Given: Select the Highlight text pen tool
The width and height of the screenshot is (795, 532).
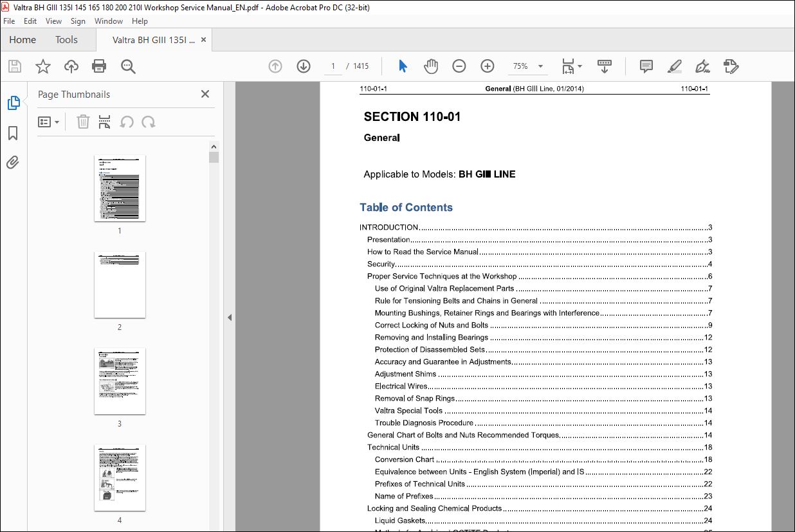Looking at the screenshot, I should (x=675, y=66).
